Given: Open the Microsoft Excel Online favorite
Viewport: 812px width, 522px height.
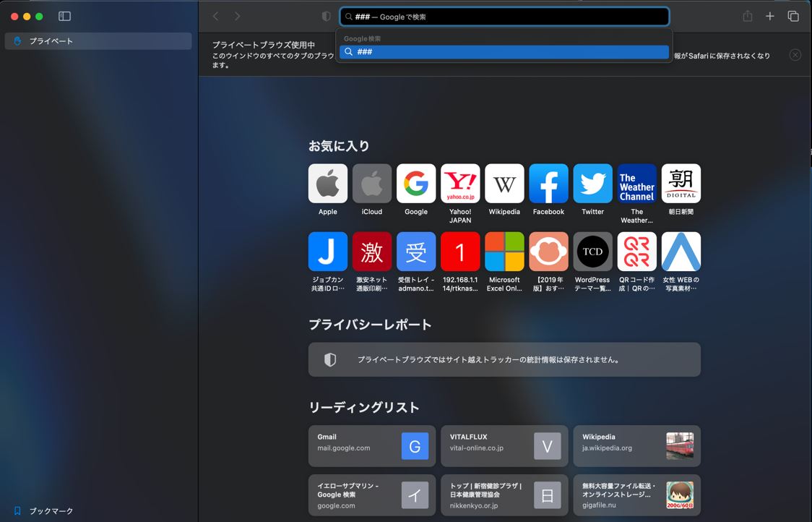Looking at the screenshot, I should [504, 252].
